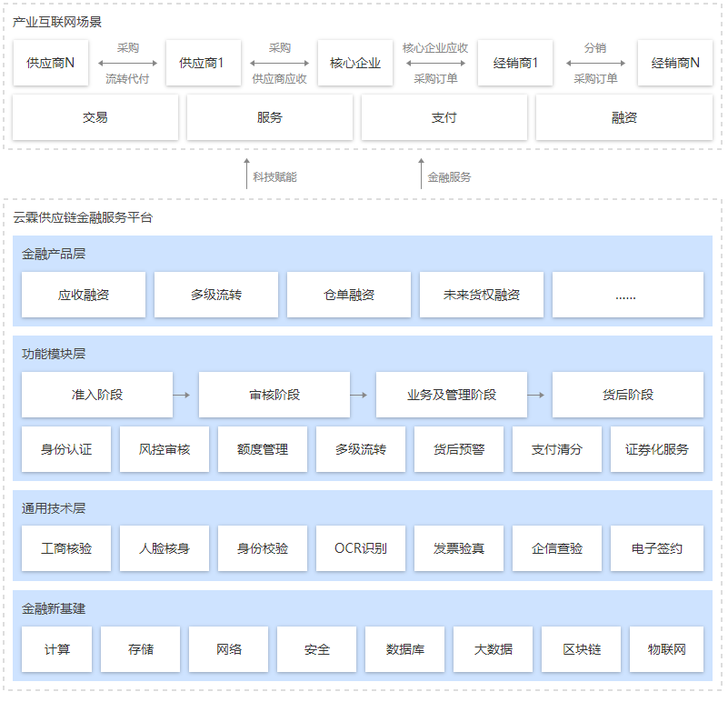Click 多级流转 in 金融产品层
The width and height of the screenshot is (728, 702).
click(216, 295)
